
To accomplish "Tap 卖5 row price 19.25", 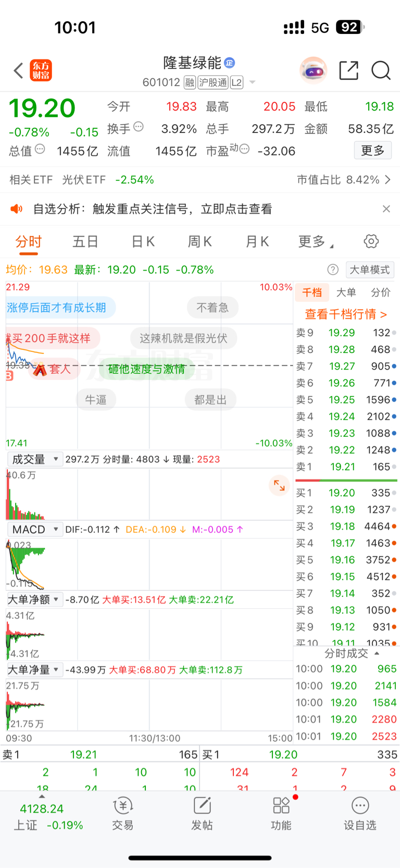I will click(x=342, y=400).
